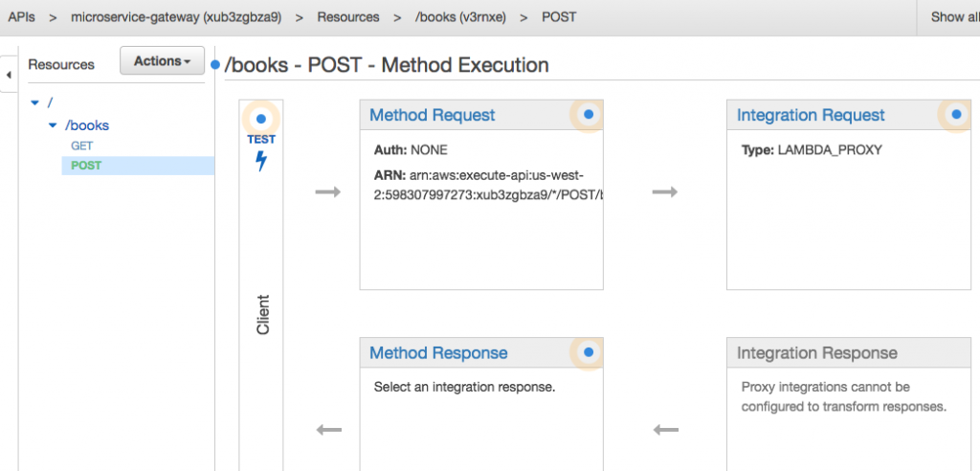Image resolution: width=980 pixels, height=471 pixels.
Task: Click blue dot above TEST label
Action: click(x=261, y=118)
